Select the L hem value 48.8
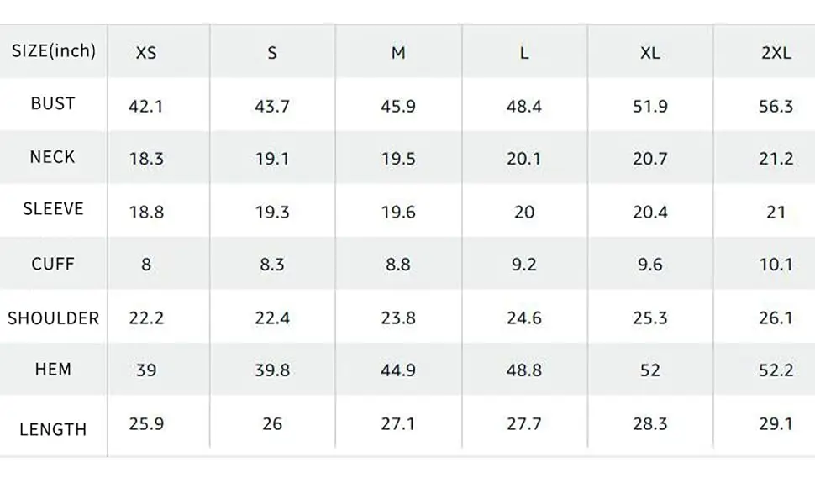Image resolution: width=815 pixels, height=504 pixels. pos(524,370)
